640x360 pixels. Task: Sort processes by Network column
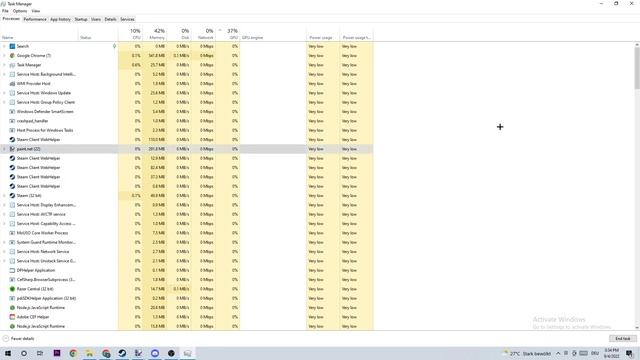[x=204, y=34]
